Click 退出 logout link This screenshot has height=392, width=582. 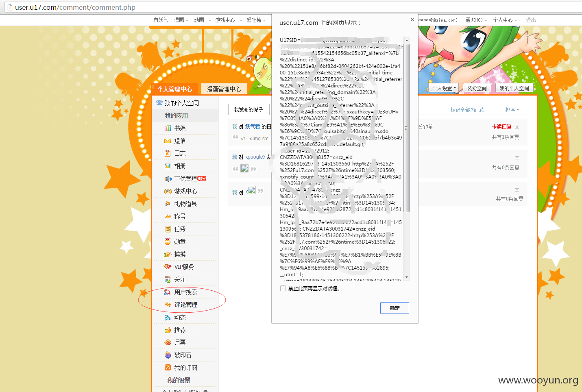pyautogui.click(x=531, y=20)
